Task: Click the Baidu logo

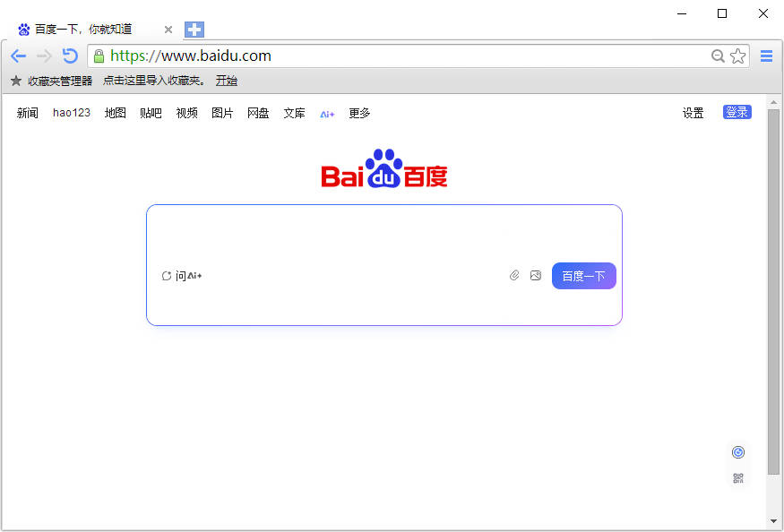Action: point(384,168)
